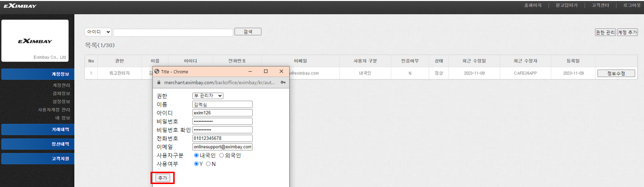Close the Title - Chrome popup window
The height and width of the screenshot is (187, 644).
tap(281, 72)
